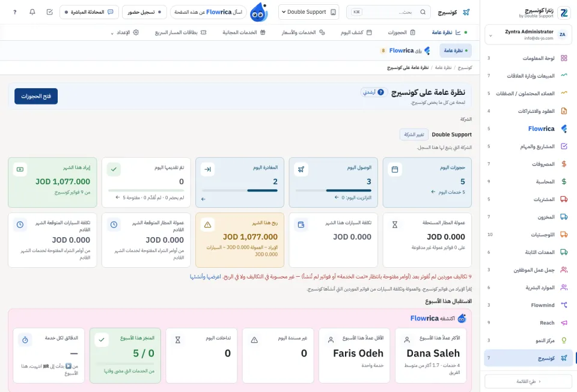Expand the اللوجستيات sidebar group
The width and height of the screenshot is (577, 392).
[x=528, y=234]
